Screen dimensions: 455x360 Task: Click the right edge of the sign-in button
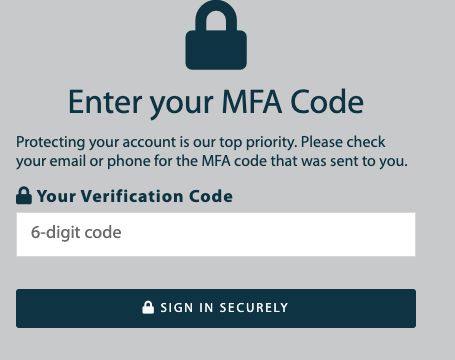pyautogui.click(x=412, y=308)
